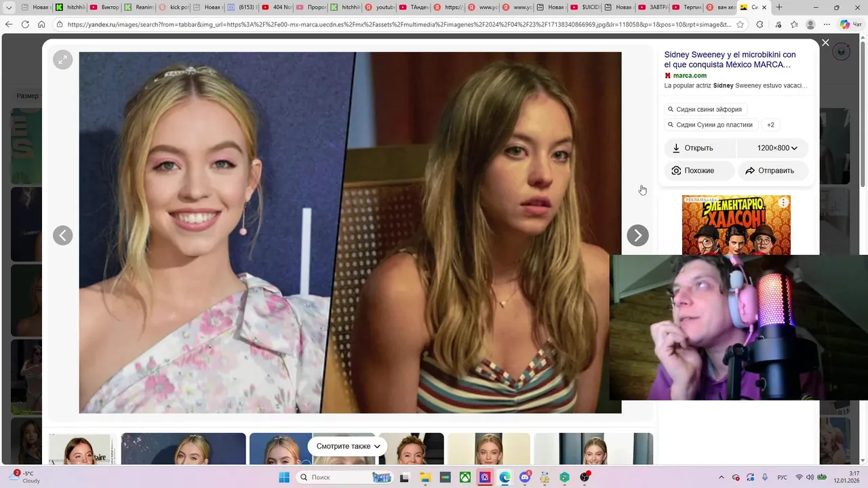This screenshot has width=868, height=488.
Task: Switch to the '(6153)' tab
Action: 241,7
